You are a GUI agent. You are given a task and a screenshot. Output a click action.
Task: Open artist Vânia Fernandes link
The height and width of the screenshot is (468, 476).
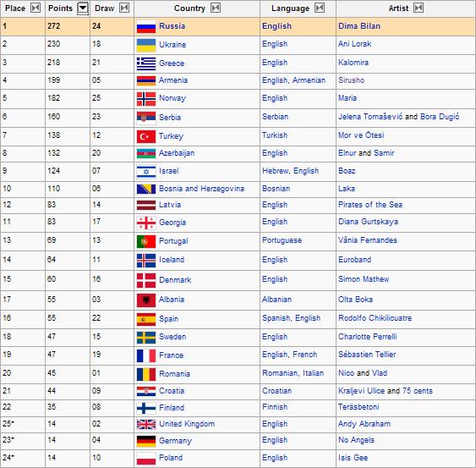tap(368, 240)
